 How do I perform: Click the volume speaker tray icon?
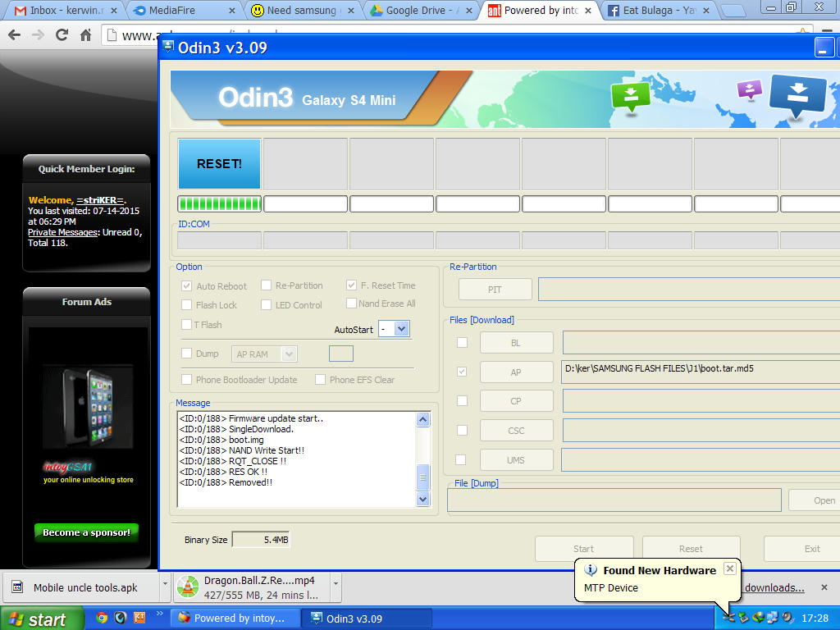click(x=787, y=618)
